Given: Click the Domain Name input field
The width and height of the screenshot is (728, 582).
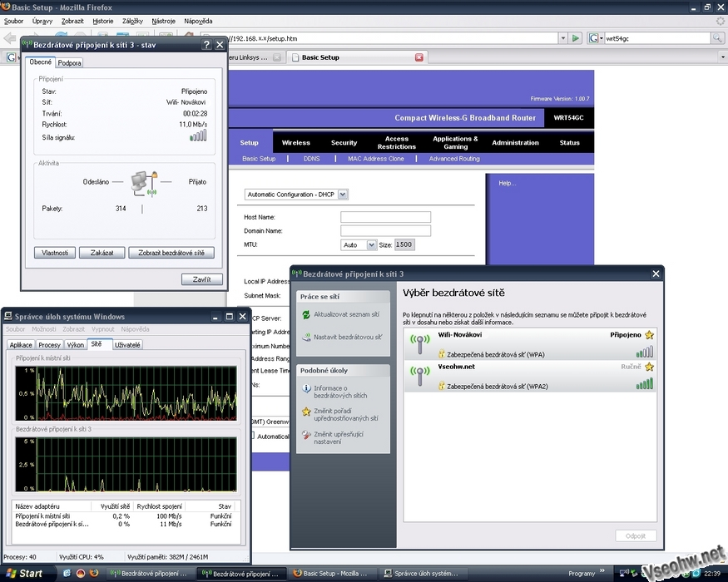Looking at the screenshot, I should (x=385, y=230).
